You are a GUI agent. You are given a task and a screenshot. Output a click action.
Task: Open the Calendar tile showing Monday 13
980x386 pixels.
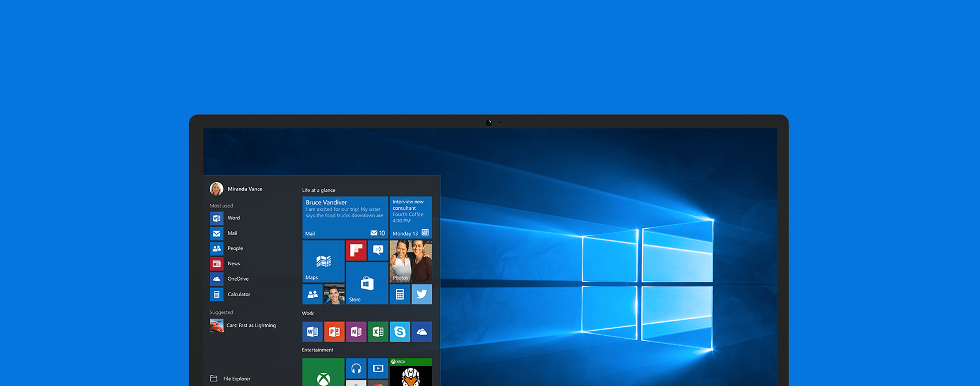pos(411,217)
